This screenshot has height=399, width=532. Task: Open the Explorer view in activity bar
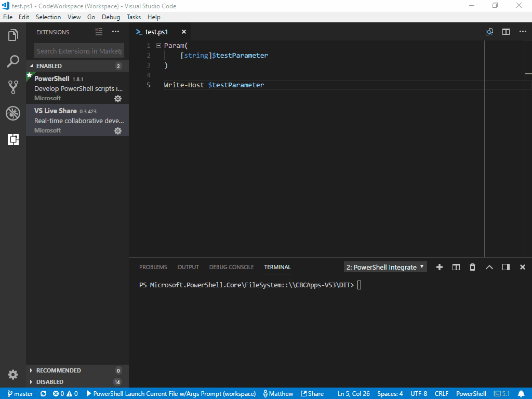(x=13, y=35)
